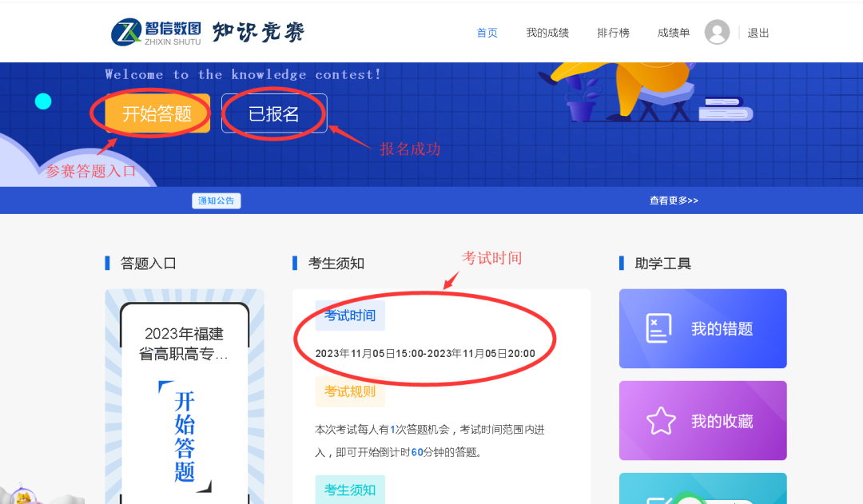Select the 考生须知 teal tag
Viewport: 863px width, 504px height.
pos(350,489)
